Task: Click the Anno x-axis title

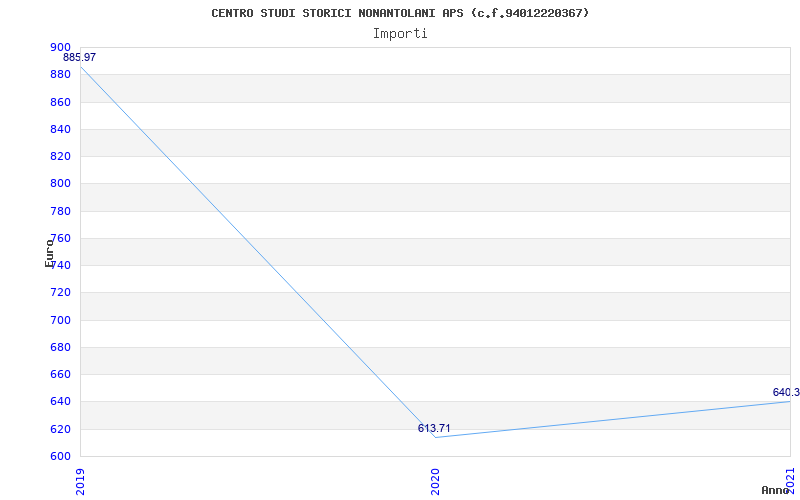Action: tap(776, 490)
